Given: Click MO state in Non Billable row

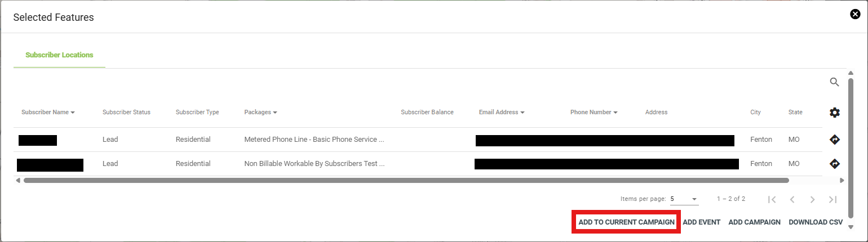Looking at the screenshot, I should point(794,164).
